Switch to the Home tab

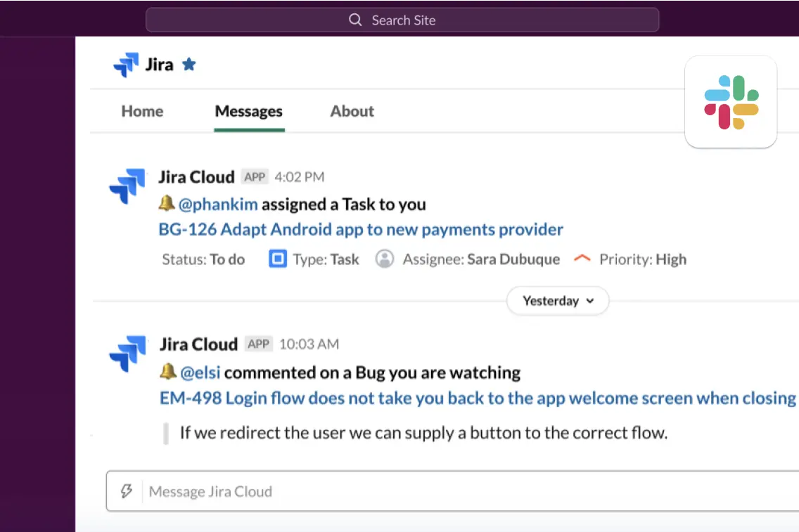[142, 111]
